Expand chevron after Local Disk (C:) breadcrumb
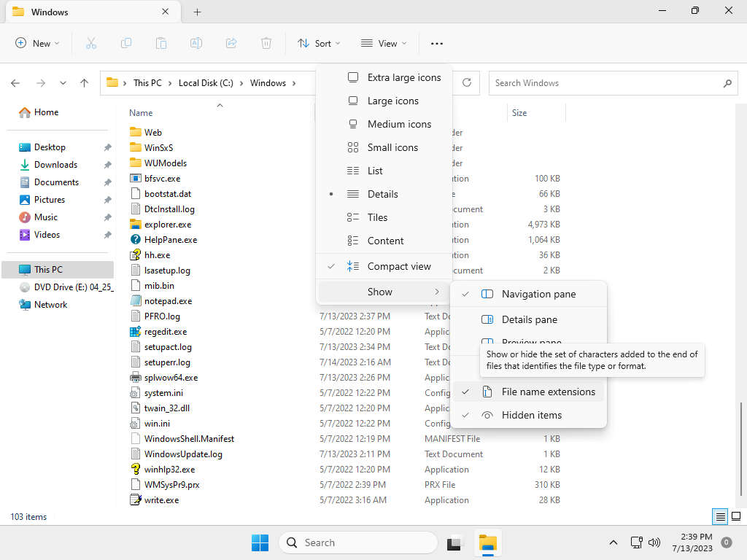 [241, 83]
